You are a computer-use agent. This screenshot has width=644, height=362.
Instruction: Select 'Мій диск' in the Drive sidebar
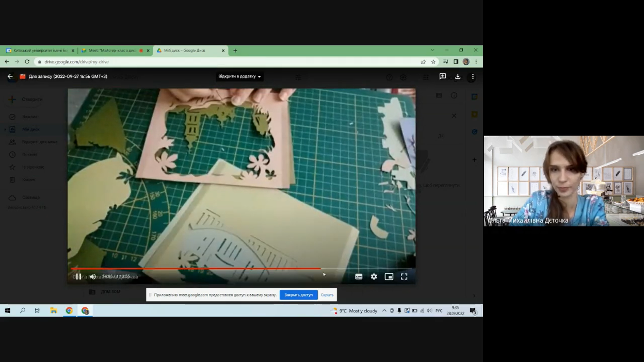[31, 129]
